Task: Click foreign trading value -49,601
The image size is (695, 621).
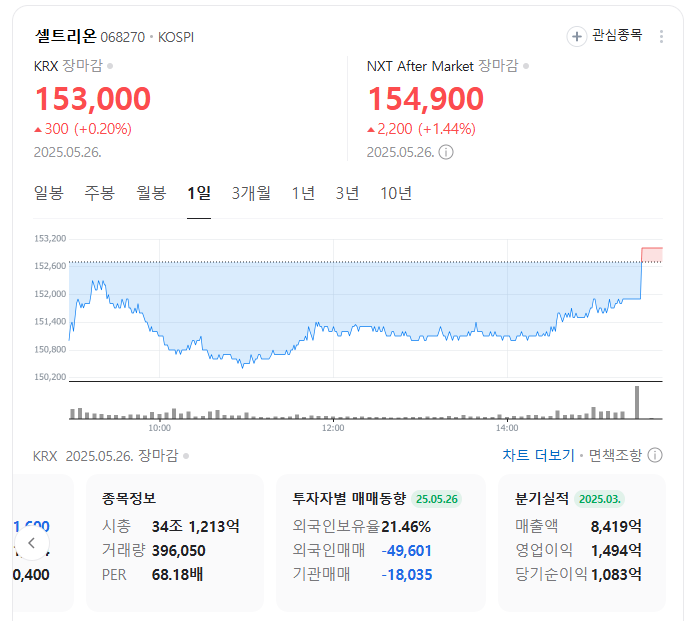Action: pos(406,551)
